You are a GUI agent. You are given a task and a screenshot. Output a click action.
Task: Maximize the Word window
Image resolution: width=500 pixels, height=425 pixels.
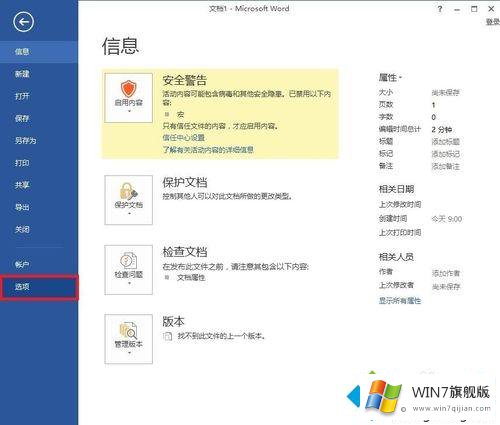click(474, 9)
